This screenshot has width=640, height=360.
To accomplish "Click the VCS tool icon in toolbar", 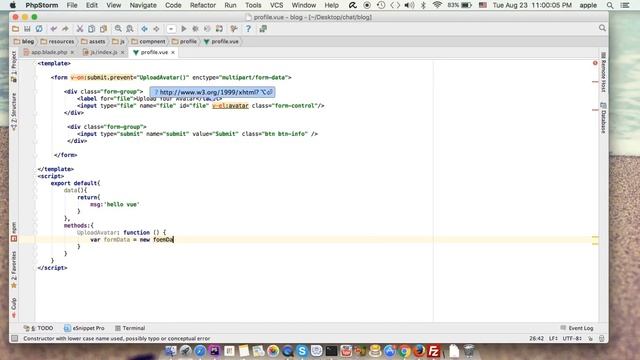I will (x=234, y=29).
